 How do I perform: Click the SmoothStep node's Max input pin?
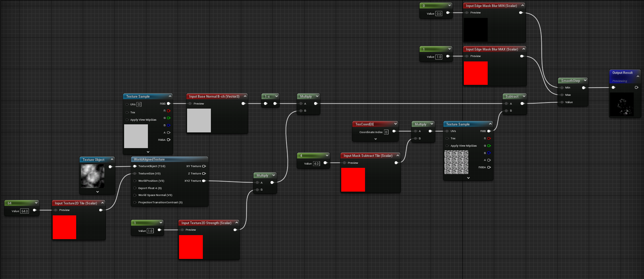562,95
